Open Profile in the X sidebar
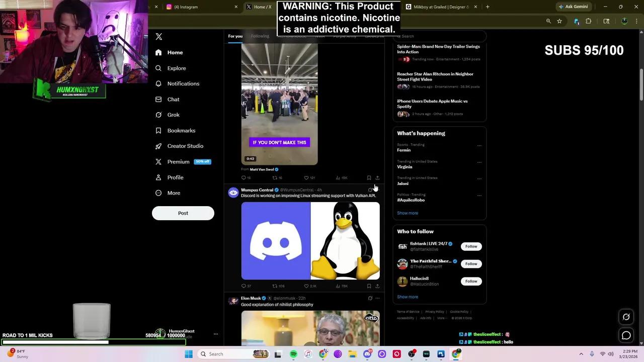644x362 pixels. click(x=169, y=177)
